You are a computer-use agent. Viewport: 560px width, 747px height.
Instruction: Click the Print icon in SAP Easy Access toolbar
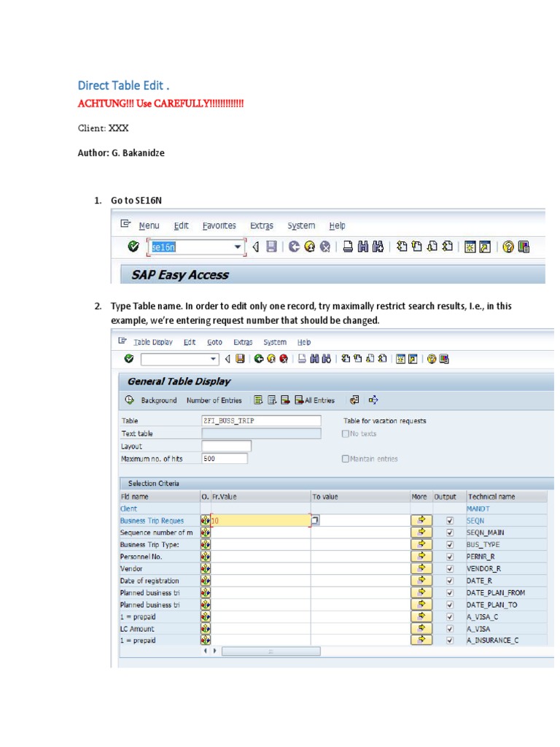pos(348,247)
